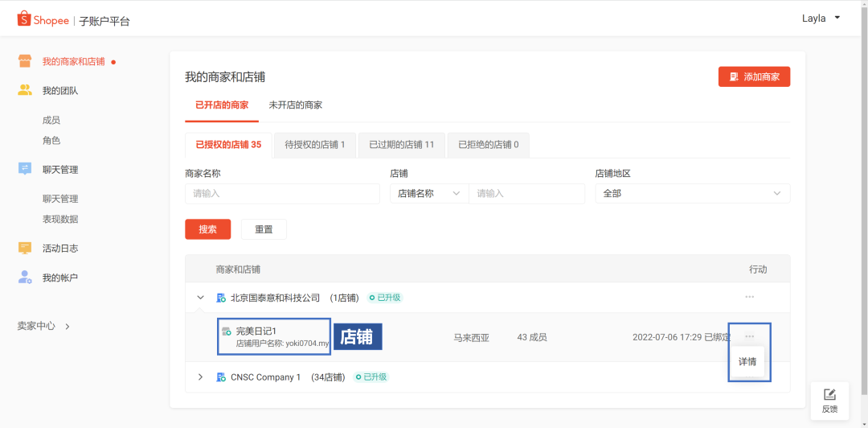This screenshot has width=868, height=428.
Task: Click more actions dots for 完美日记1 shop
Action: click(749, 336)
